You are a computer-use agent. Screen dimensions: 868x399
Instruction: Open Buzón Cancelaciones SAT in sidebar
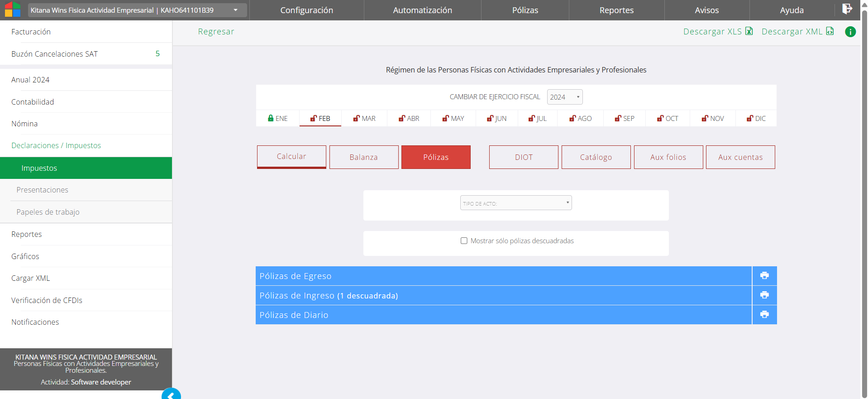[x=54, y=54]
